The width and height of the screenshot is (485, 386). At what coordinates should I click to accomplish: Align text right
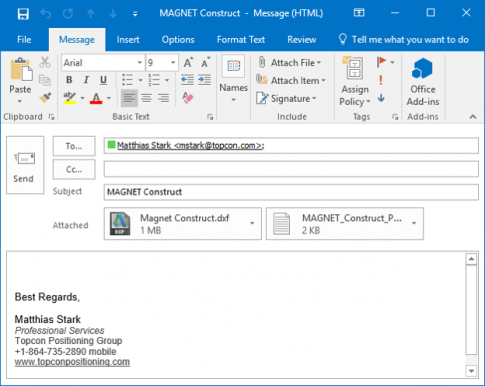coord(163,98)
